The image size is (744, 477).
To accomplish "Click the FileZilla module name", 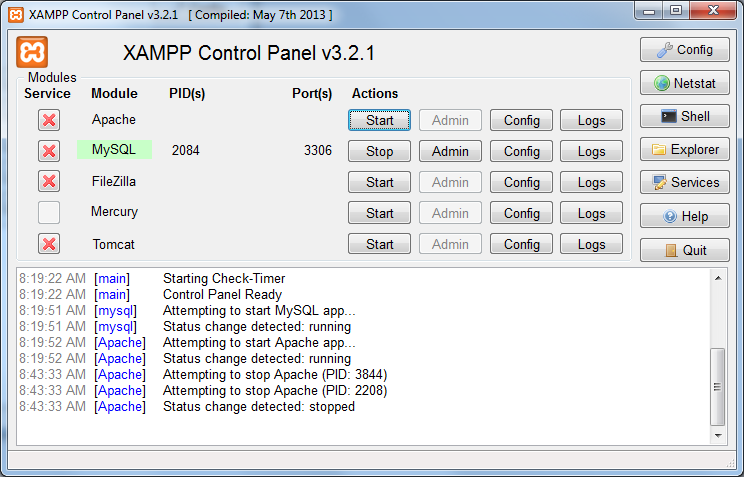I will click(x=114, y=181).
